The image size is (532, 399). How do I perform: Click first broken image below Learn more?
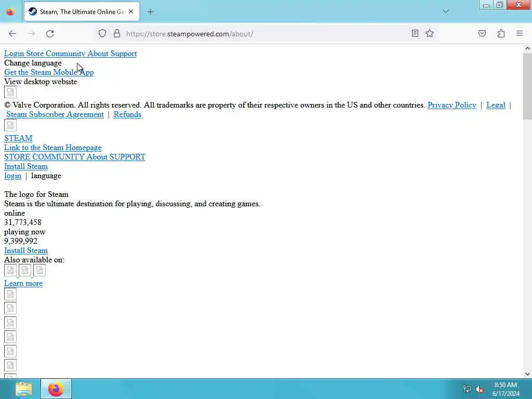[x=10, y=294]
